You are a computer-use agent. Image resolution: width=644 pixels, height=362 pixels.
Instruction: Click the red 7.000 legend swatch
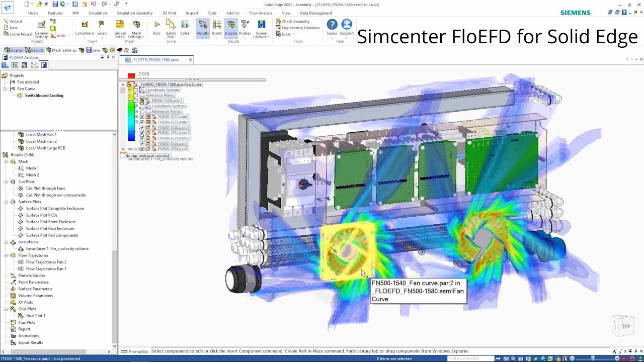click(131, 75)
